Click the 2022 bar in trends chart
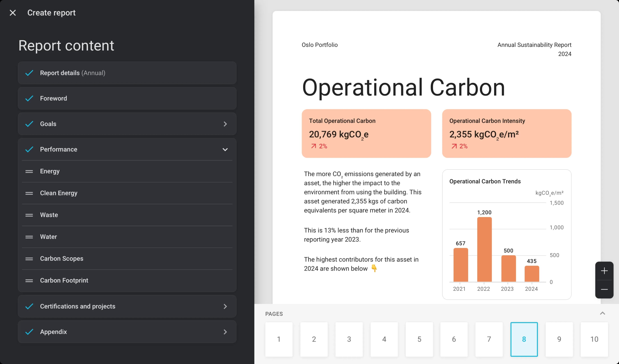This screenshot has height=364, width=619. pyautogui.click(x=484, y=250)
